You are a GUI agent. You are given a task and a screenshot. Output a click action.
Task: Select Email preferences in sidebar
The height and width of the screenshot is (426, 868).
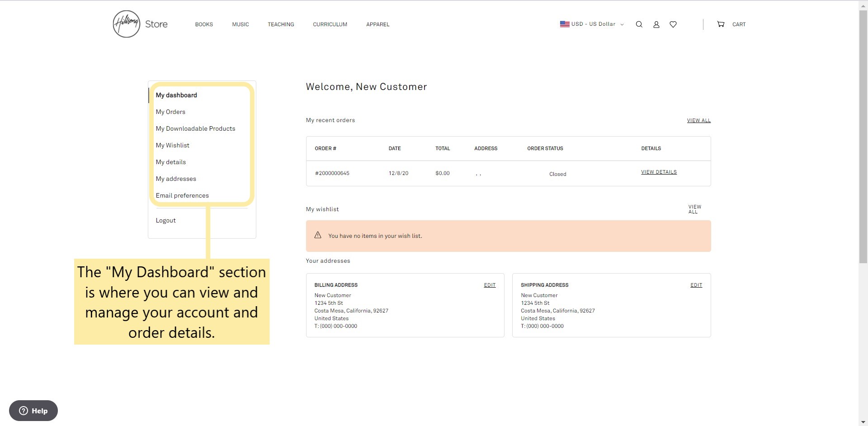coord(182,195)
